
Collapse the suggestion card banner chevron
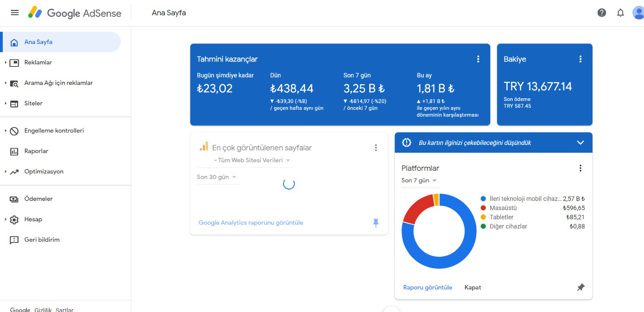[580, 143]
